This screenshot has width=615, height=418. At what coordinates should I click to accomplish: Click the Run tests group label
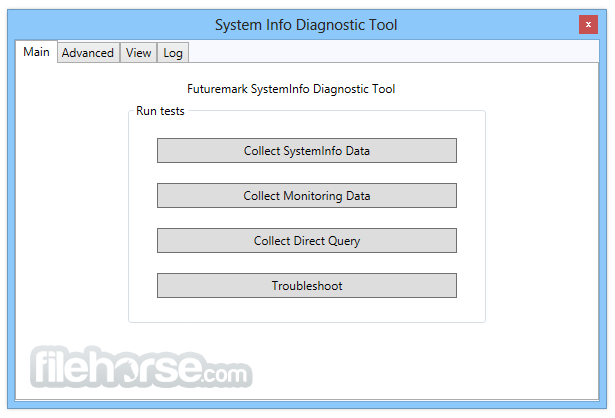tap(160, 111)
